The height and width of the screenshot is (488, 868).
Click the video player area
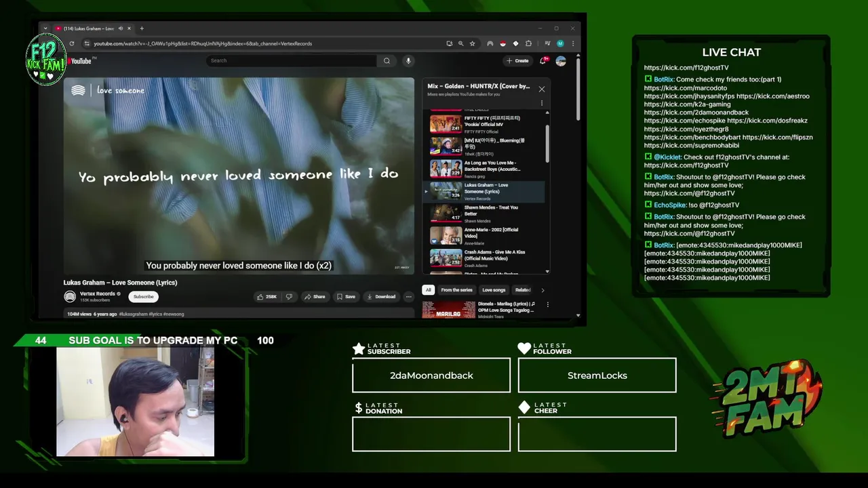[x=239, y=176]
